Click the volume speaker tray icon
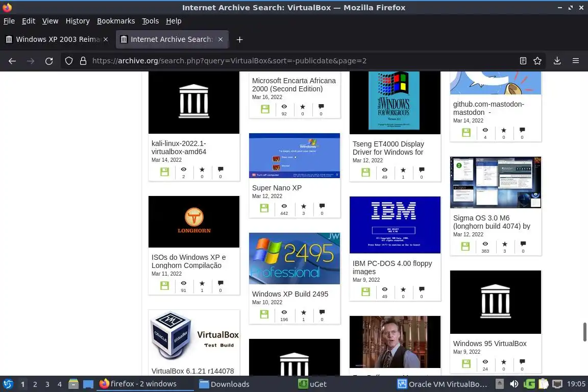The width and height of the screenshot is (588, 392). [x=514, y=384]
